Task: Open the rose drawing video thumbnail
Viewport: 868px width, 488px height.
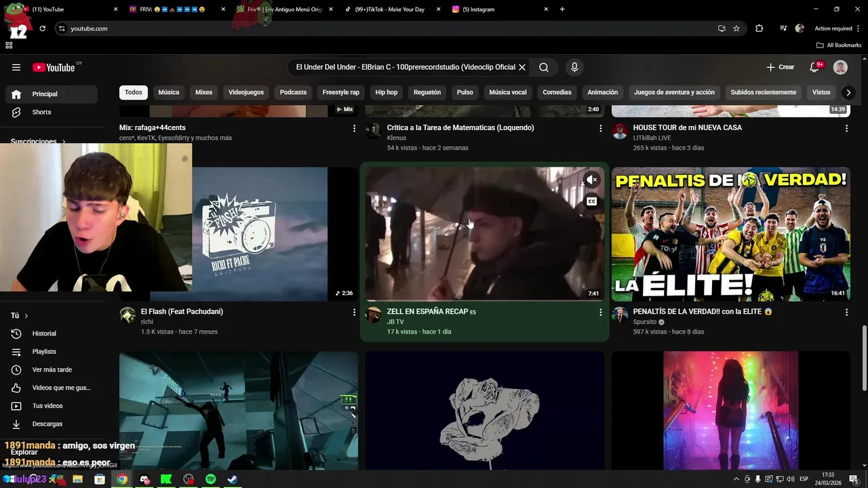Action: click(484, 410)
